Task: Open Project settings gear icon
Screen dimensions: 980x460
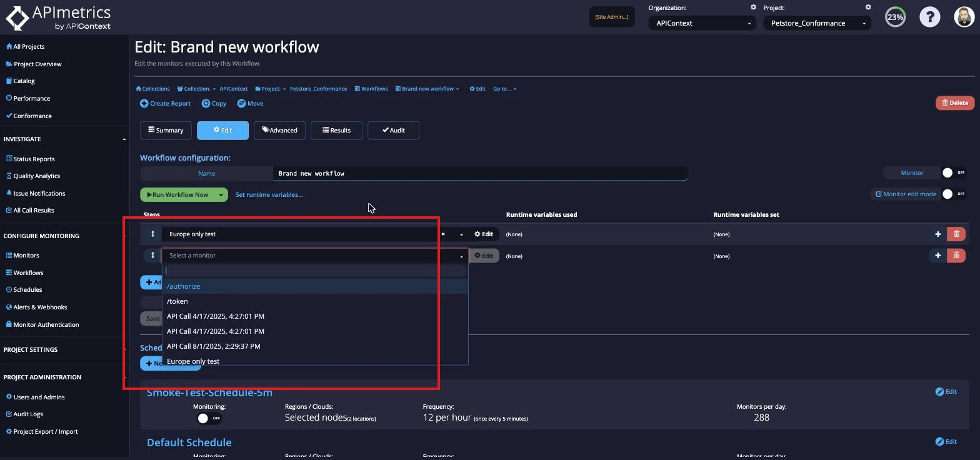Action: (868, 7)
